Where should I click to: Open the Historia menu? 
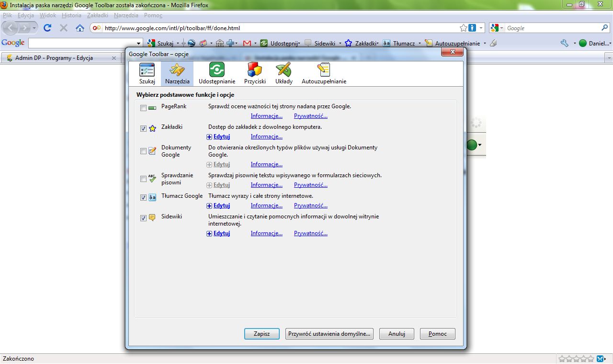(71, 15)
